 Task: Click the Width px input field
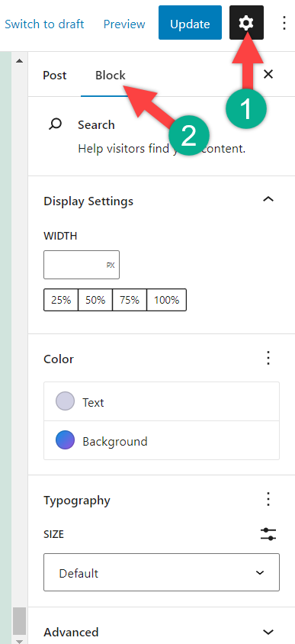pos(82,265)
